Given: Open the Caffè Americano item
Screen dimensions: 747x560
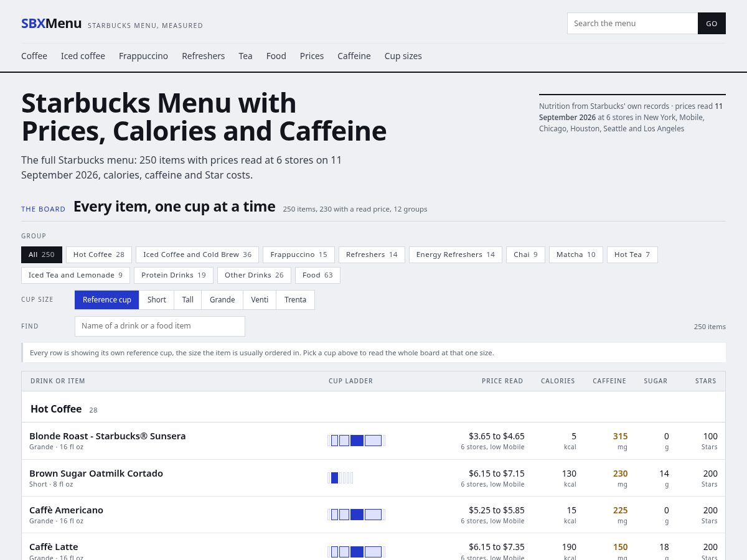Looking at the screenshot, I should [x=67, y=510].
